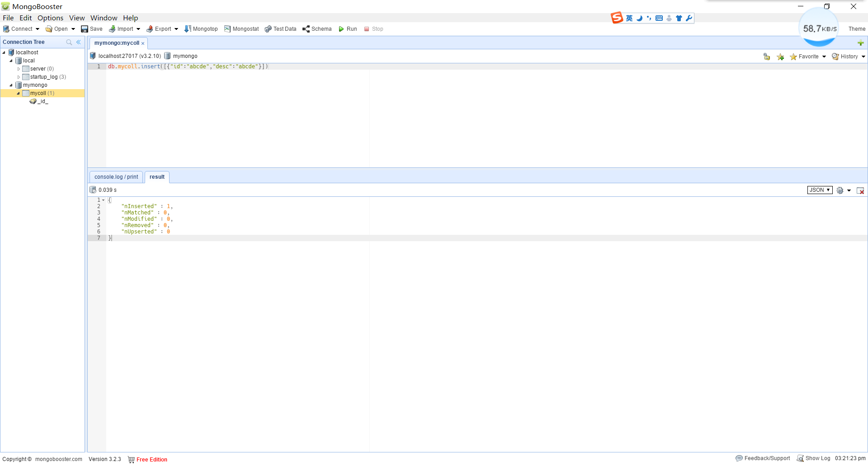Open the Schema analyzer

(x=317, y=29)
